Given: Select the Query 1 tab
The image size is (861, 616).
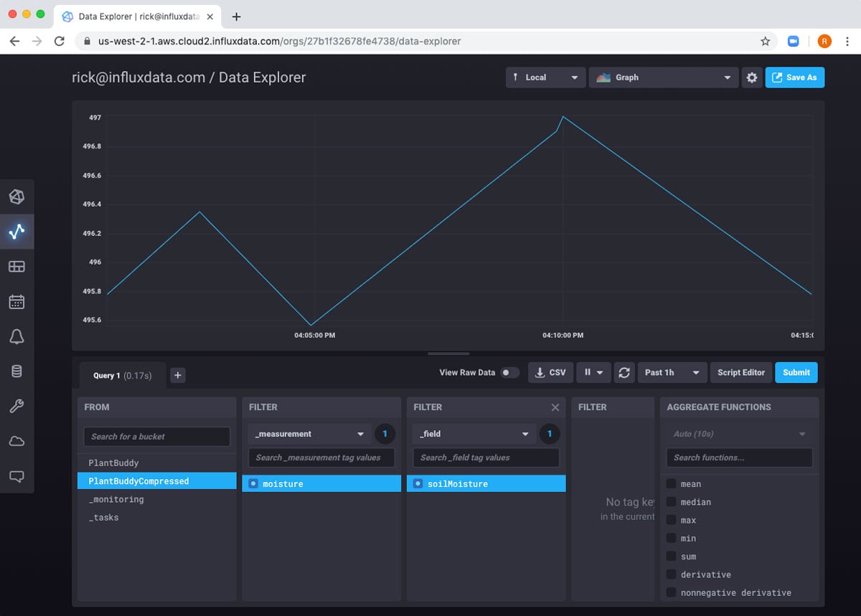Looking at the screenshot, I should click(121, 375).
